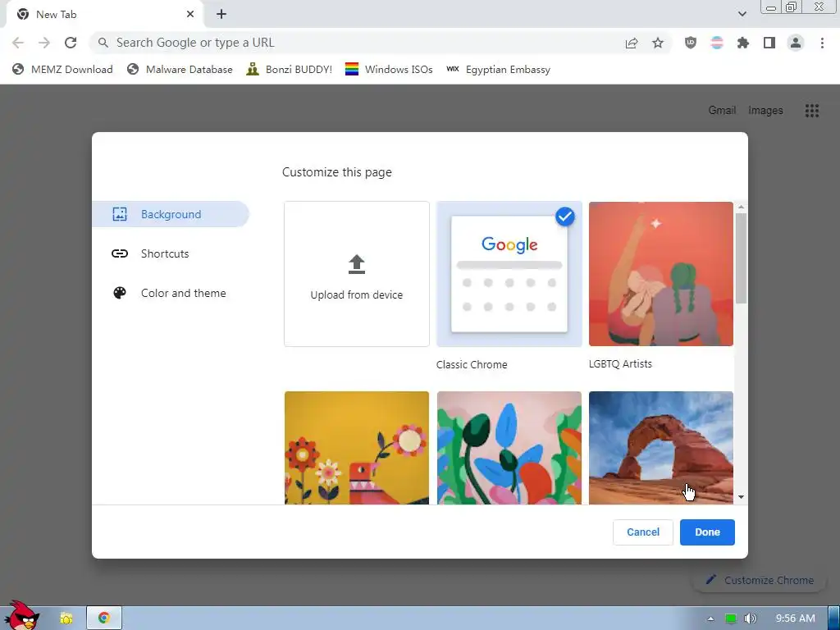Image resolution: width=840 pixels, height=630 pixels.
Task: Open the uBlock Origin shield extension
Action: [x=691, y=43]
